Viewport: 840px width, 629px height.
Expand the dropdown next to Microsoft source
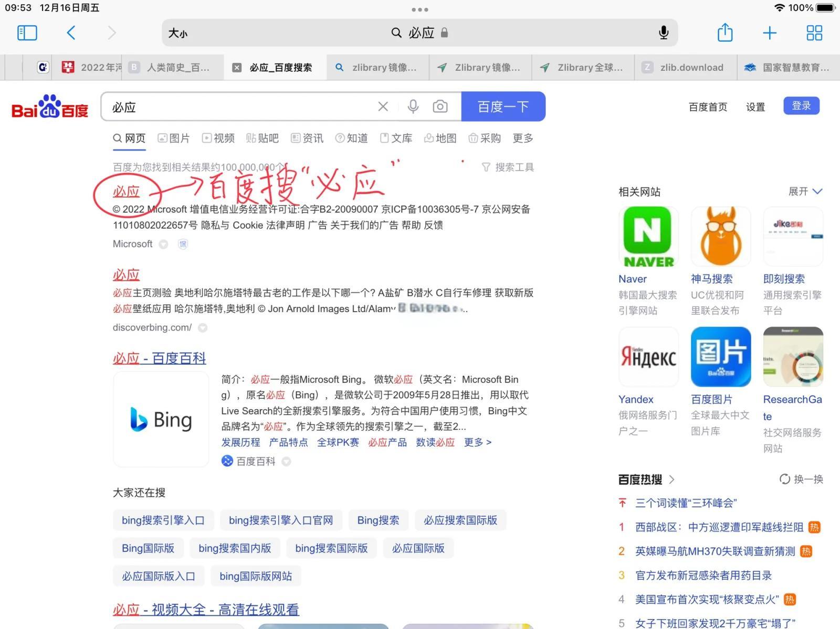pyautogui.click(x=163, y=244)
